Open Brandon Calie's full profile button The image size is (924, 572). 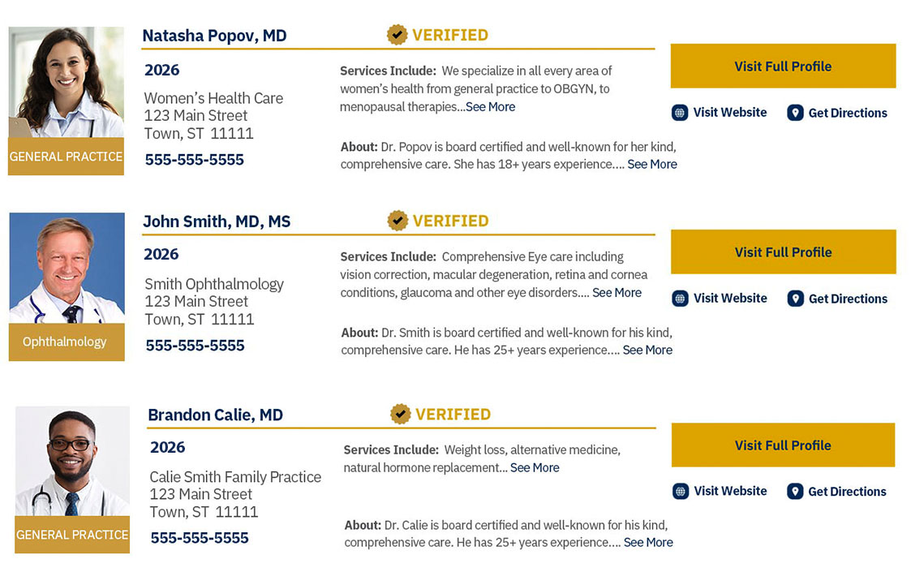click(783, 445)
